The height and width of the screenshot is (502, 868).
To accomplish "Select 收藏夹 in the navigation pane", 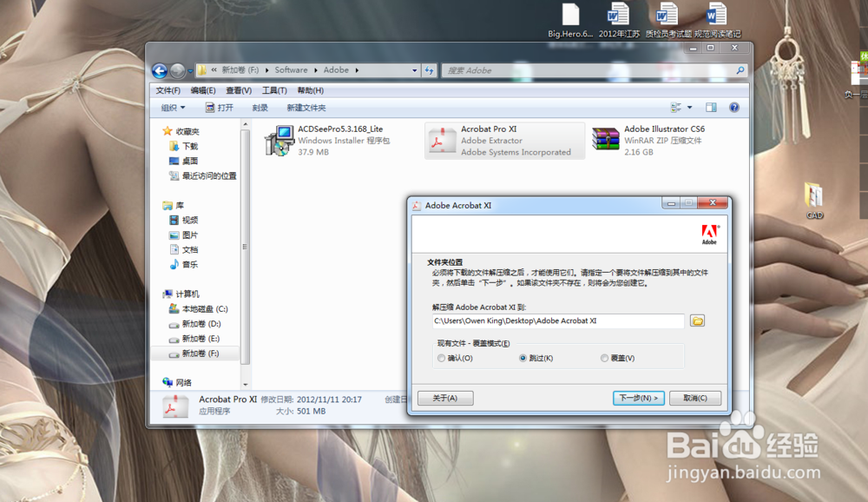I will coord(181,131).
